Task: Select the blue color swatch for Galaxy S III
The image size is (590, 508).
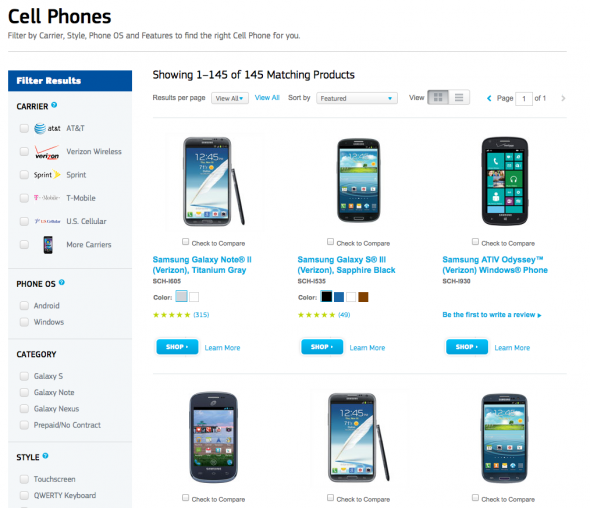Action: coord(339,297)
